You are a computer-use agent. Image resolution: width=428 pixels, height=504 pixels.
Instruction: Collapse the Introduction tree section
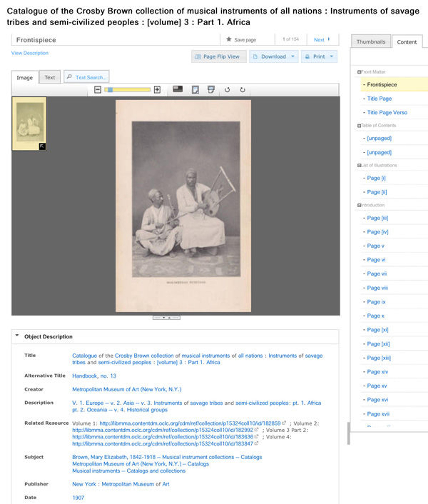359,205
